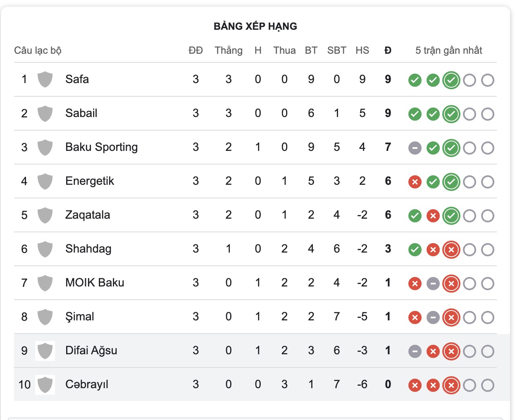
Task: Click Zaqatala's first green win icon
Action: click(x=415, y=215)
